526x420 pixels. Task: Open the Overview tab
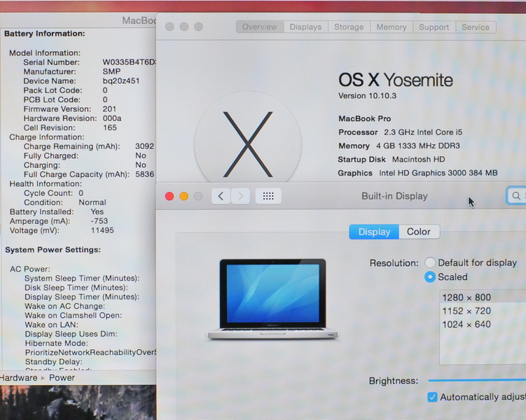click(x=260, y=27)
